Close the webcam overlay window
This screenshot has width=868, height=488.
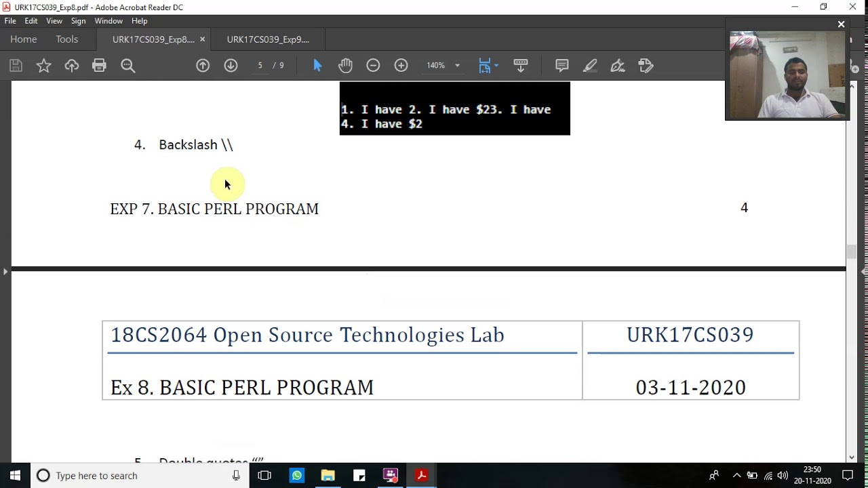coord(841,24)
